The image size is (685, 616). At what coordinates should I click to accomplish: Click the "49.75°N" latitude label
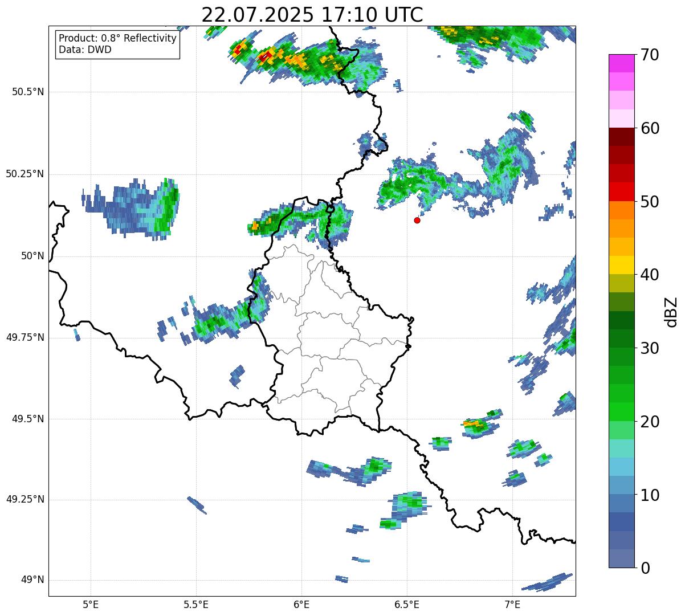point(25,337)
